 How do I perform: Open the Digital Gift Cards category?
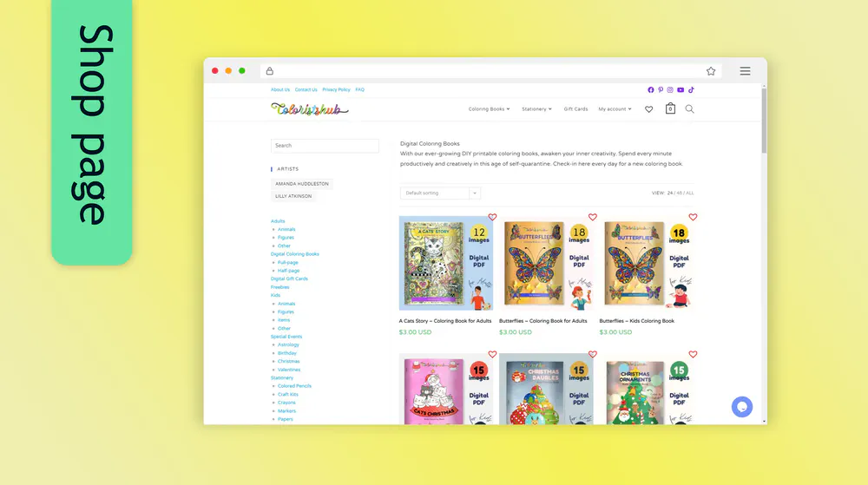point(289,279)
